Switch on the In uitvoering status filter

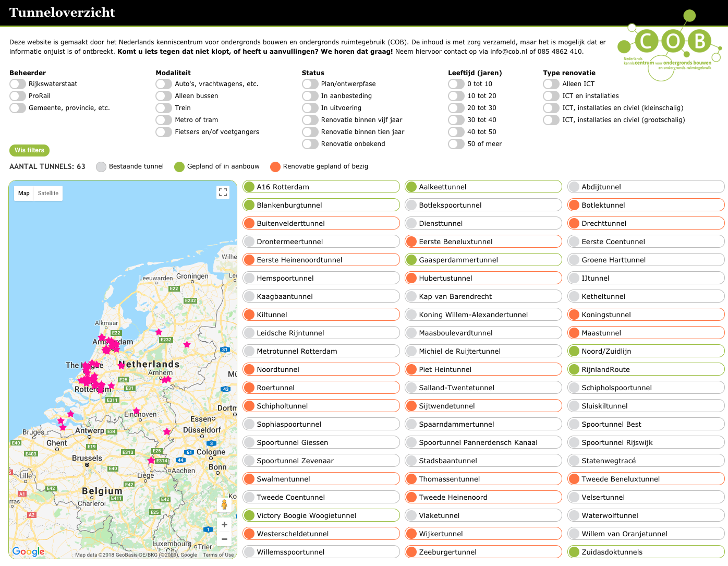click(310, 108)
